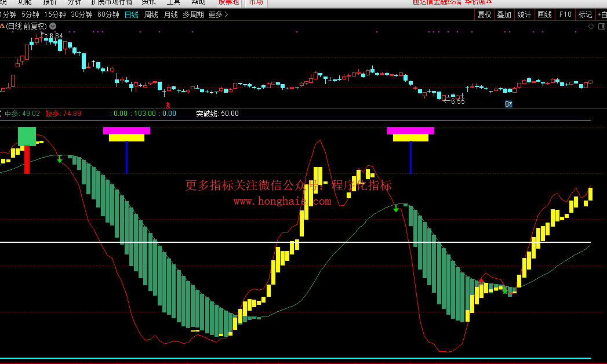
Task: Click the second green down-arrow signal
Action: pyautogui.click(x=396, y=208)
